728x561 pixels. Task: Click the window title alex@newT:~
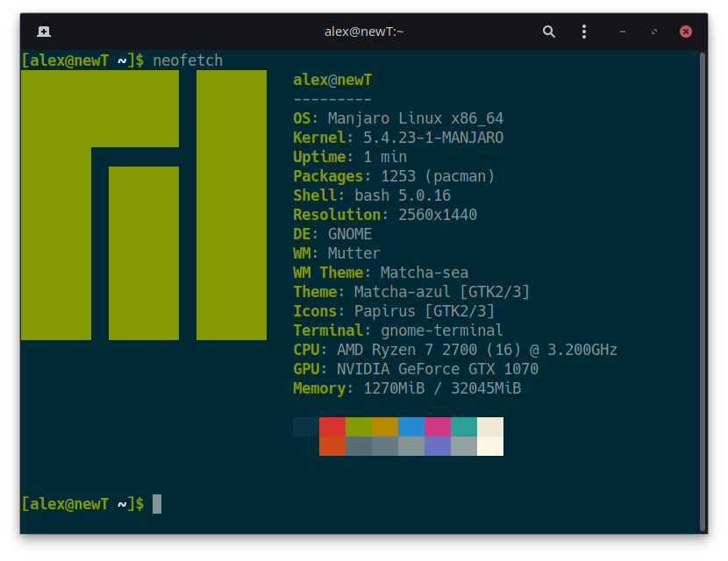(x=364, y=32)
